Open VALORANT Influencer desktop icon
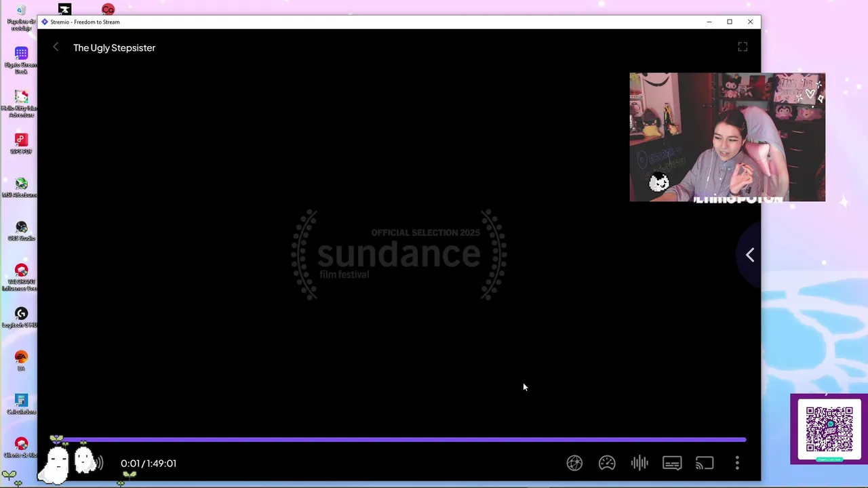The width and height of the screenshot is (868, 488). 21,277
